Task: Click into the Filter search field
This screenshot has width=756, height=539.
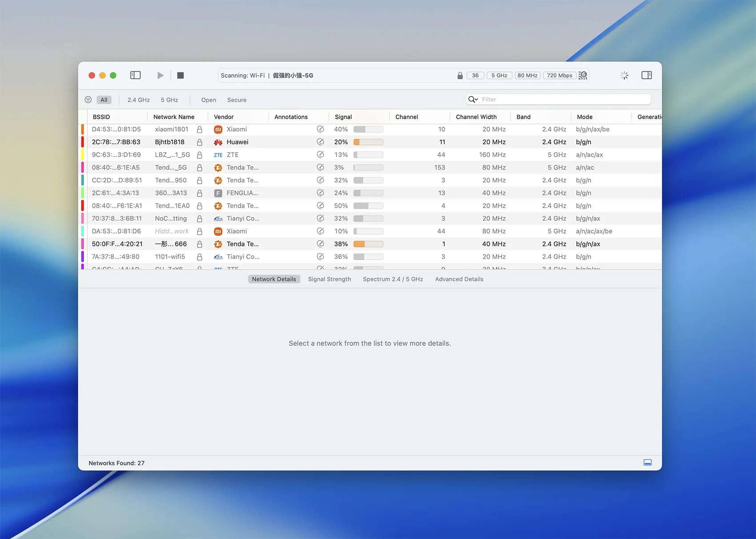Action: pos(565,99)
